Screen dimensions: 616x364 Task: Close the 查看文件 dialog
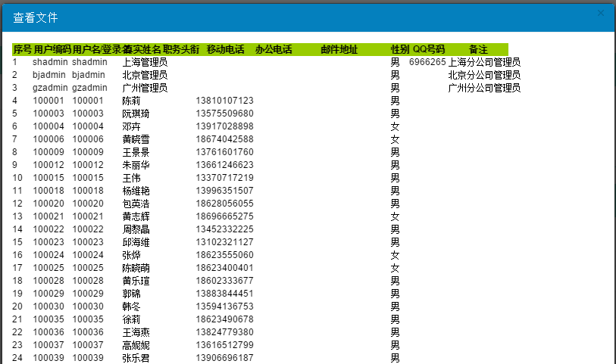[601, 13]
